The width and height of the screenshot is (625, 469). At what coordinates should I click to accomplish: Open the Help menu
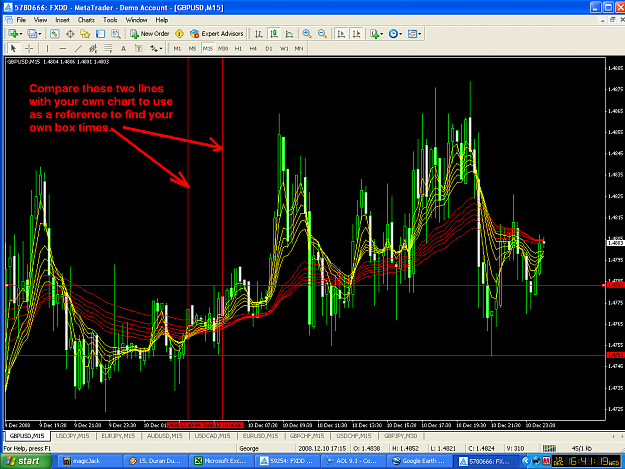click(161, 20)
